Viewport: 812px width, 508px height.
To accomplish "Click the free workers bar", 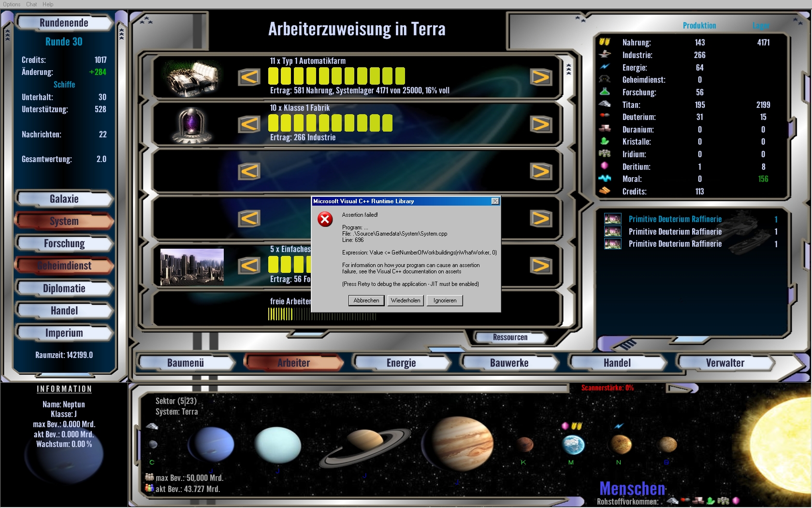I will (x=322, y=314).
